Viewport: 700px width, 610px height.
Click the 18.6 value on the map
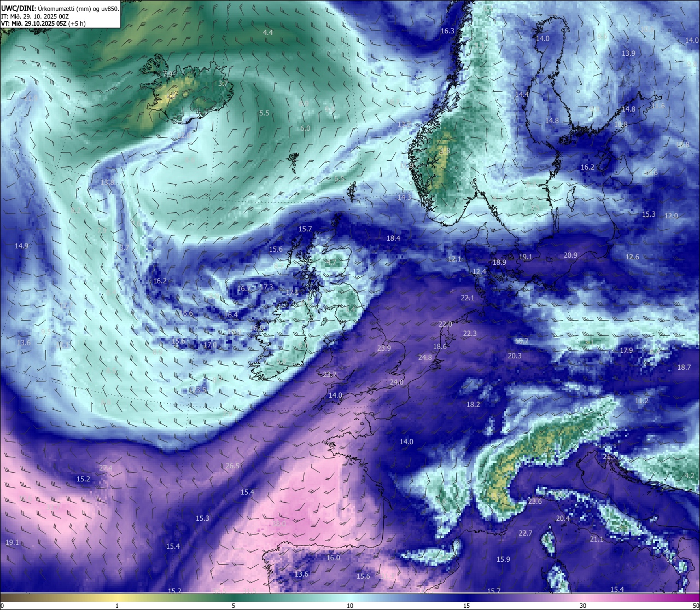440,347
